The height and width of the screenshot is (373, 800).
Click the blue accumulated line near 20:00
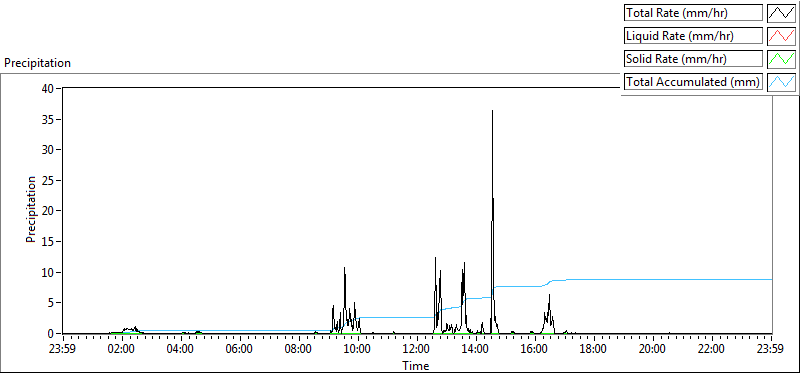pyautogui.click(x=653, y=280)
